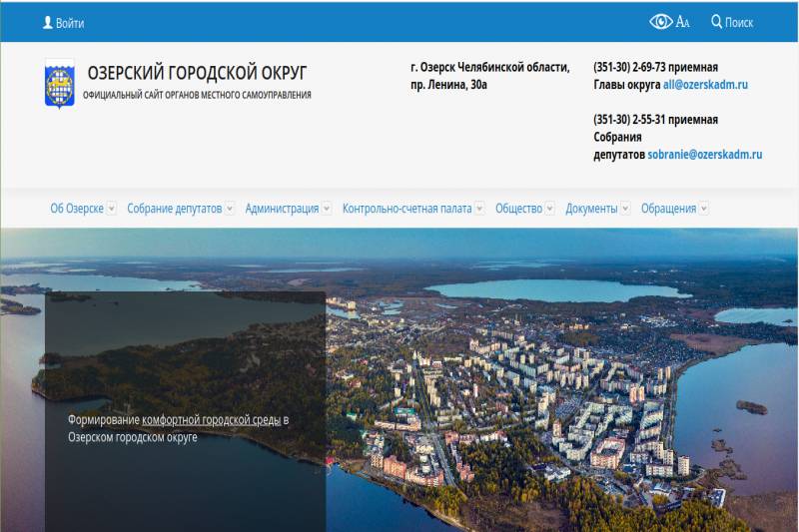The height and width of the screenshot is (532, 799).
Task: Expand the chevron beside Контрольно-счетная палата
Action: pos(479,209)
